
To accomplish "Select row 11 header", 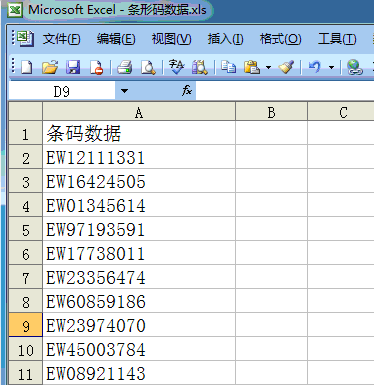I will (25, 373).
